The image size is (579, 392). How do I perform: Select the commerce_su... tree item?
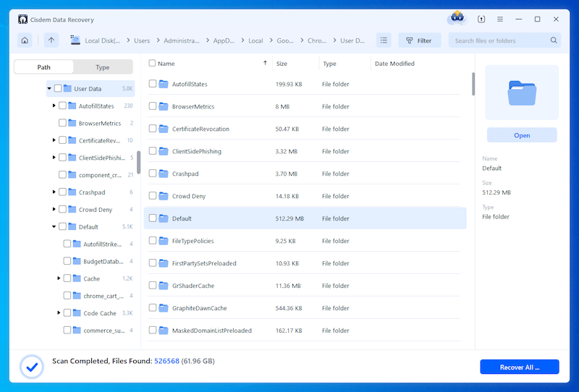(103, 331)
